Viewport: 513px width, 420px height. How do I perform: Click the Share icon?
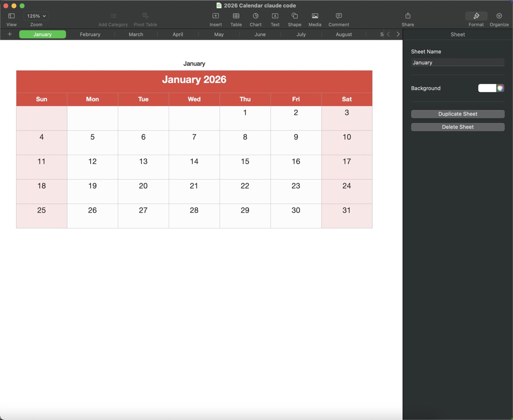[x=408, y=16]
